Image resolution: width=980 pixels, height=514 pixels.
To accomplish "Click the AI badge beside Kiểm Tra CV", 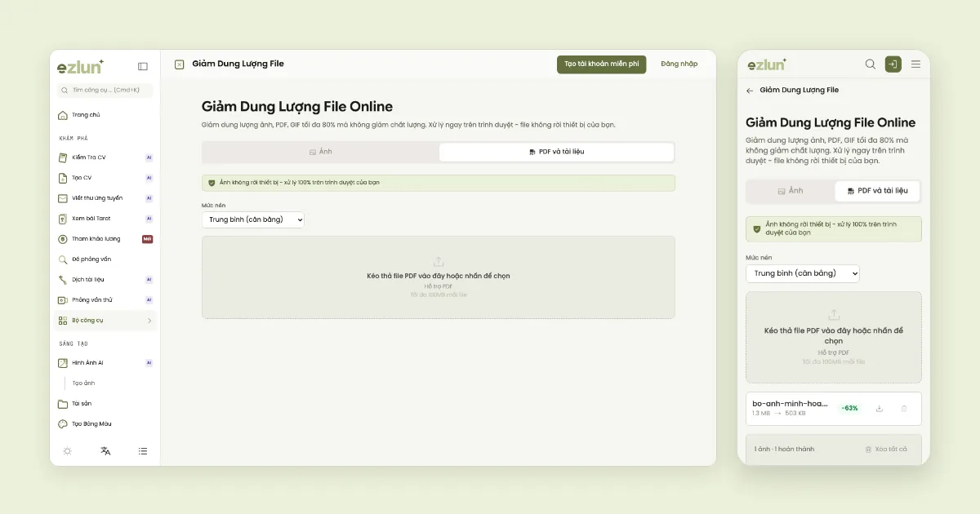I will coord(149,157).
